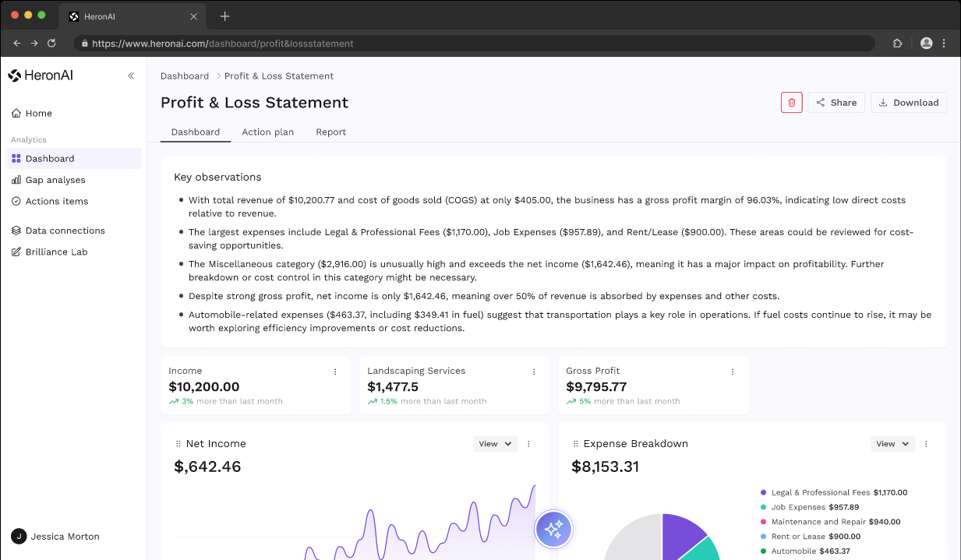Go to Dashboard via breadcrumb link
Viewport: 961px width, 560px height.
pos(185,76)
